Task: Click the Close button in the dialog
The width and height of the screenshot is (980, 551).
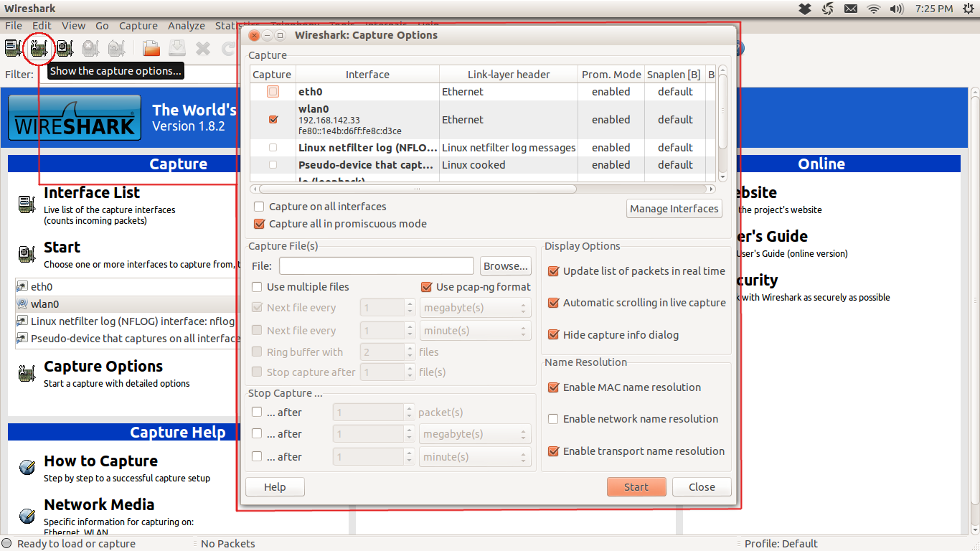Action: point(702,487)
